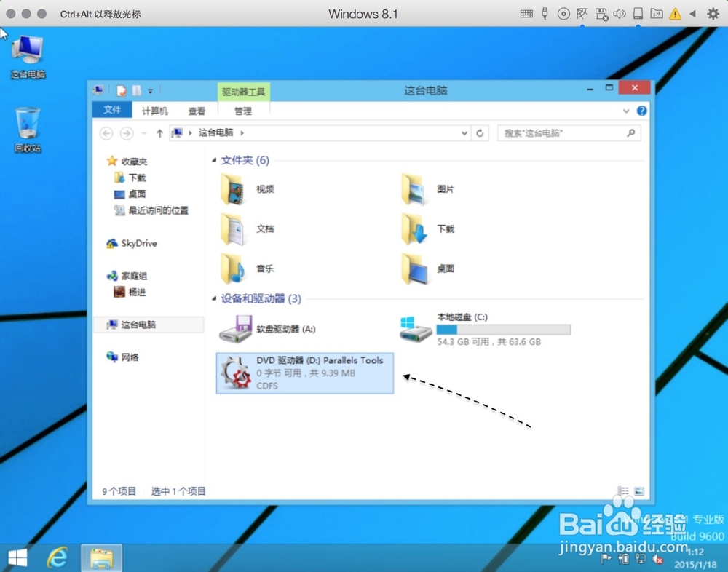The width and height of the screenshot is (728, 572).
Task: Open the Music (音乐) folder
Action: [248, 269]
